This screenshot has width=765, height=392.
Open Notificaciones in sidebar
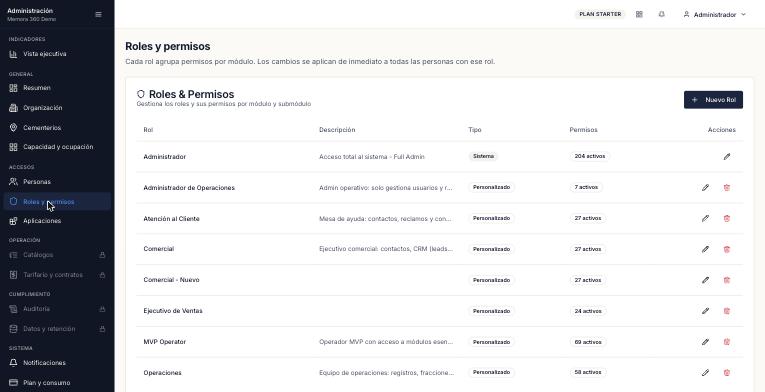[57, 363]
